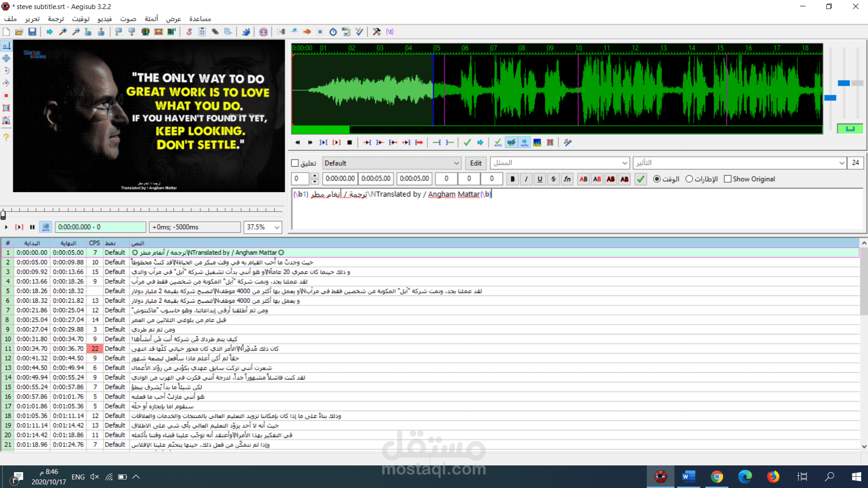Play audio selection with blue bracket icon

click(324, 142)
